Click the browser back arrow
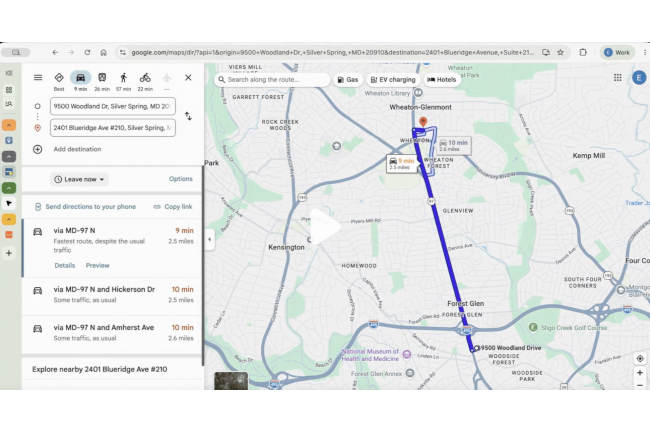Viewport: 650px width, 433px height. click(x=55, y=53)
